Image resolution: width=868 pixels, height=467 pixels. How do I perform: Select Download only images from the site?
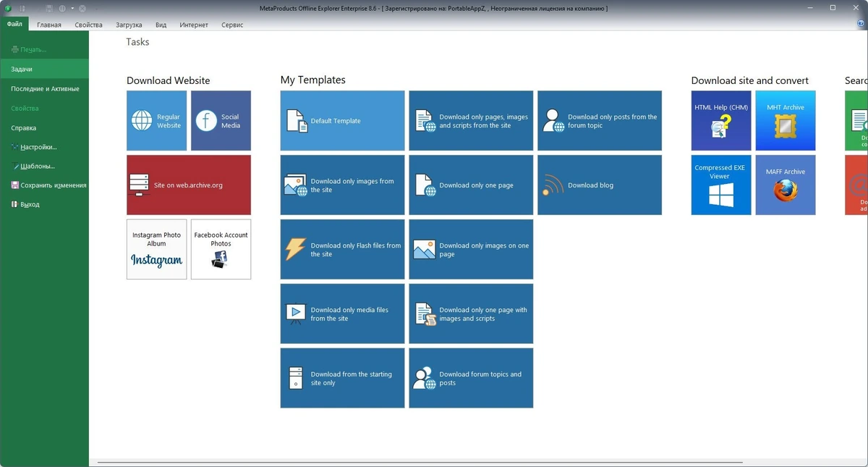coord(342,185)
